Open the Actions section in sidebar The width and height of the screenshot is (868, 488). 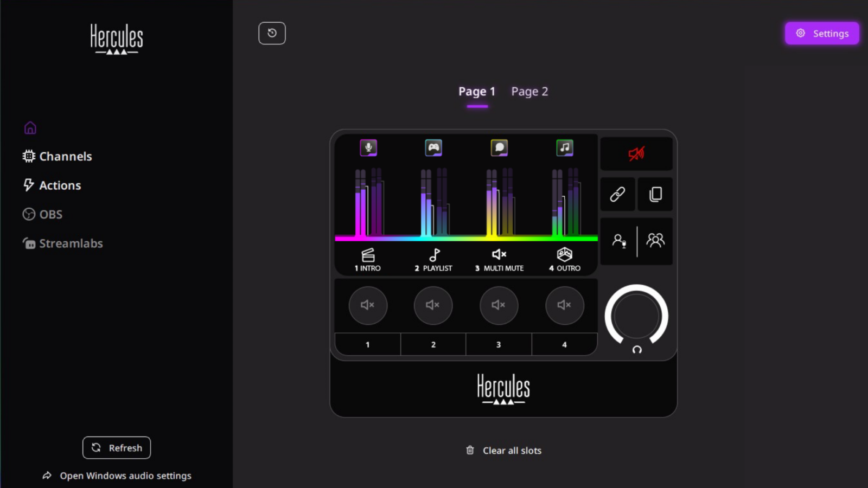click(60, 185)
